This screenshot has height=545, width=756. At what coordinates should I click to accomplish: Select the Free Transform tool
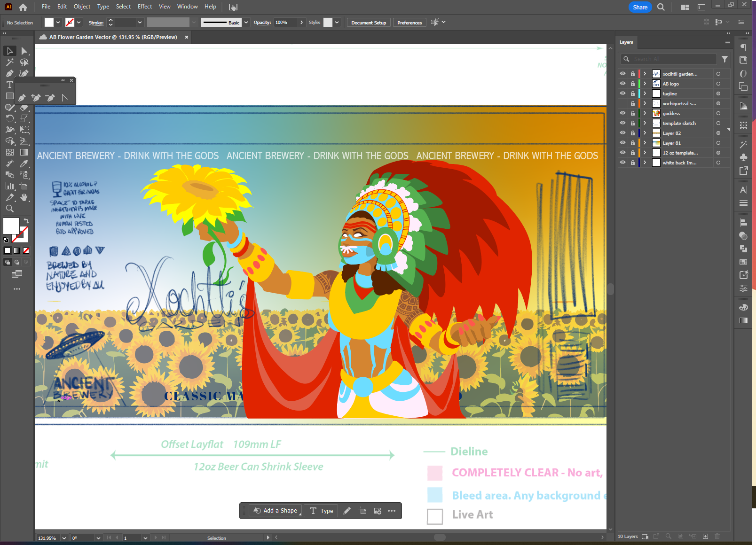pos(24,130)
